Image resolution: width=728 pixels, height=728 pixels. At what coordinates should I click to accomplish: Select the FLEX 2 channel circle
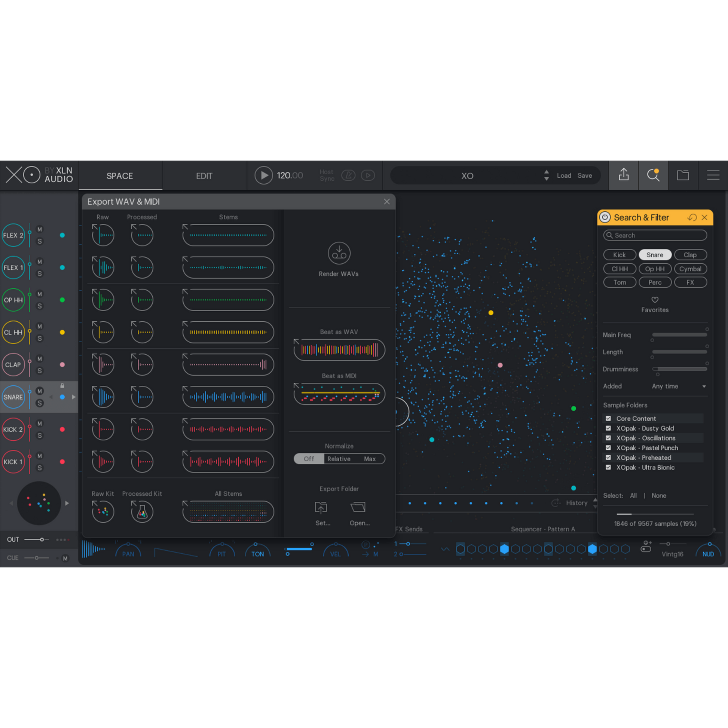tap(13, 235)
